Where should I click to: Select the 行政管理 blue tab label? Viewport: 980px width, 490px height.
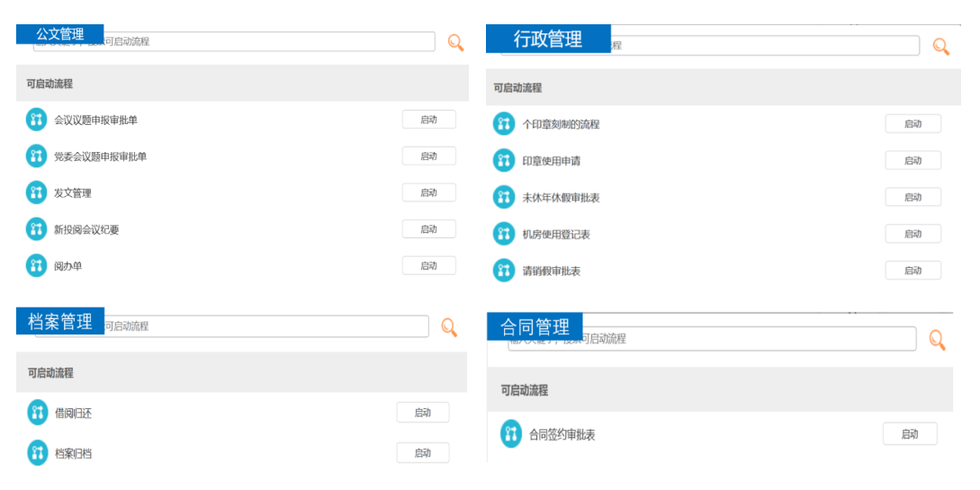click(x=548, y=39)
